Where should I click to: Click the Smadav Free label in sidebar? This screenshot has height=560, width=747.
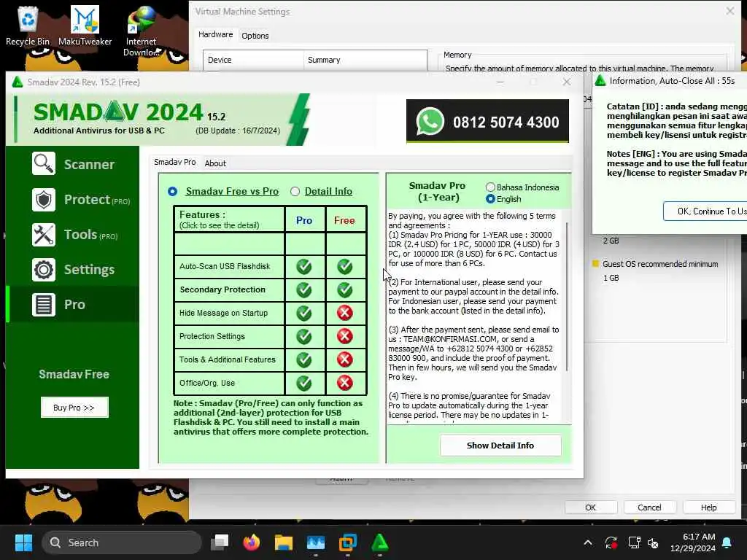(74, 374)
